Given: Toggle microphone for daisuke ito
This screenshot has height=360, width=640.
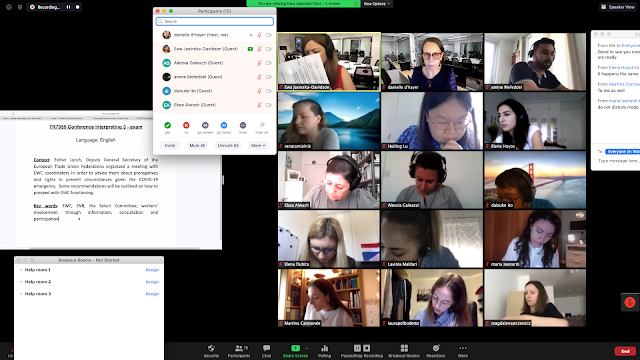Looking at the screenshot, I should pos(259,91).
